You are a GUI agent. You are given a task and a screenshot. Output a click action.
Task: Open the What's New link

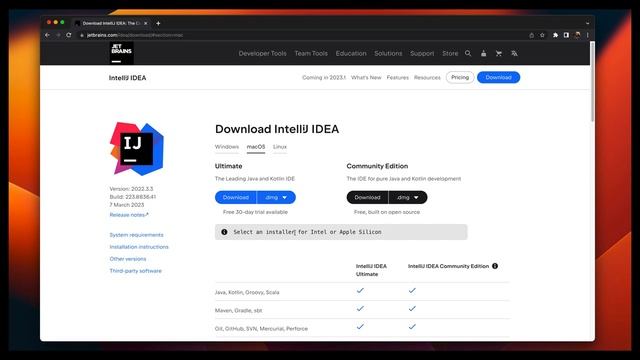tap(366, 78)
